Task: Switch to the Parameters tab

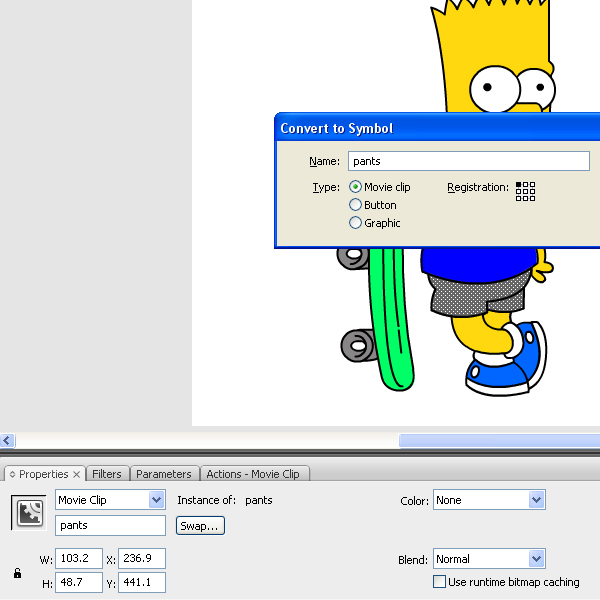Action: tap(164, 474)
